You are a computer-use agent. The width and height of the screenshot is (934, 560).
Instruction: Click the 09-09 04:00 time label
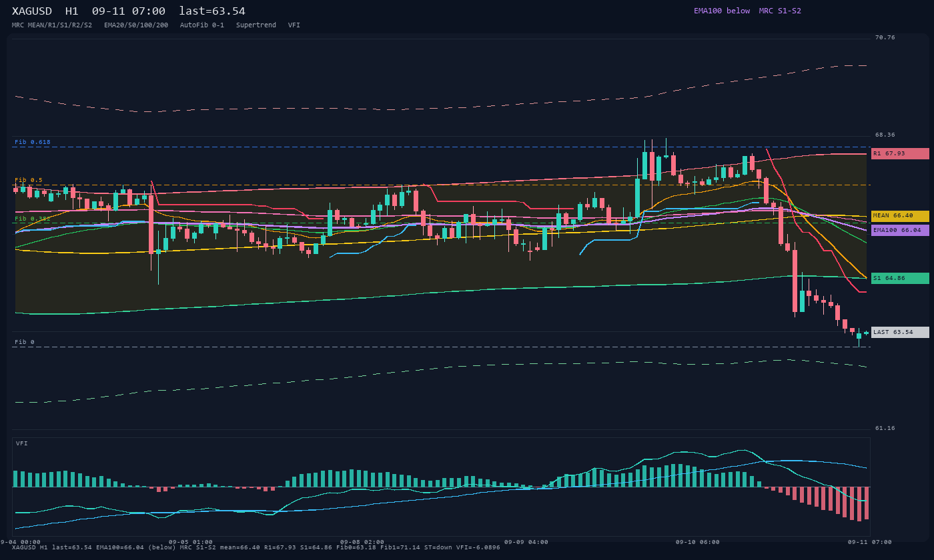pos(526,542)
